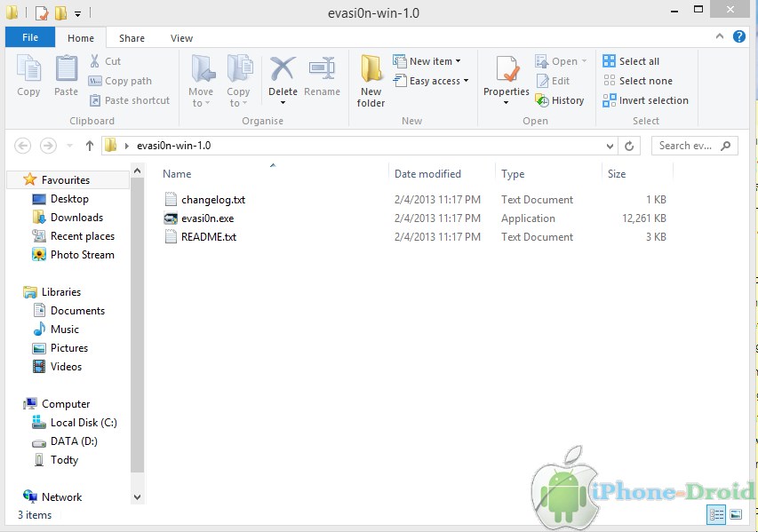
Task: Select Libraries in navigation pane
Action: point(61,292)
